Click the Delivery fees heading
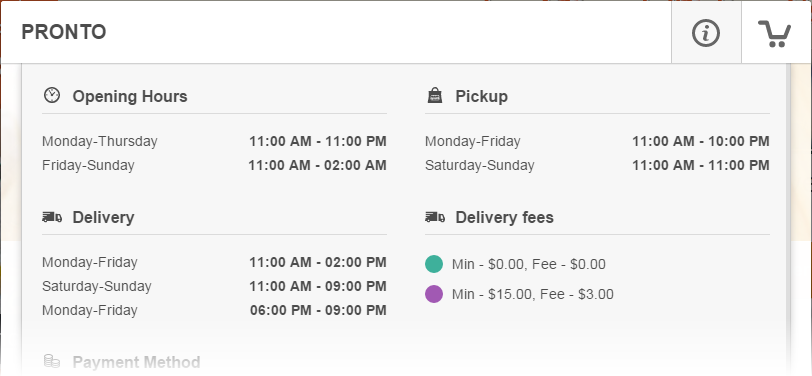 pos(504,218)
